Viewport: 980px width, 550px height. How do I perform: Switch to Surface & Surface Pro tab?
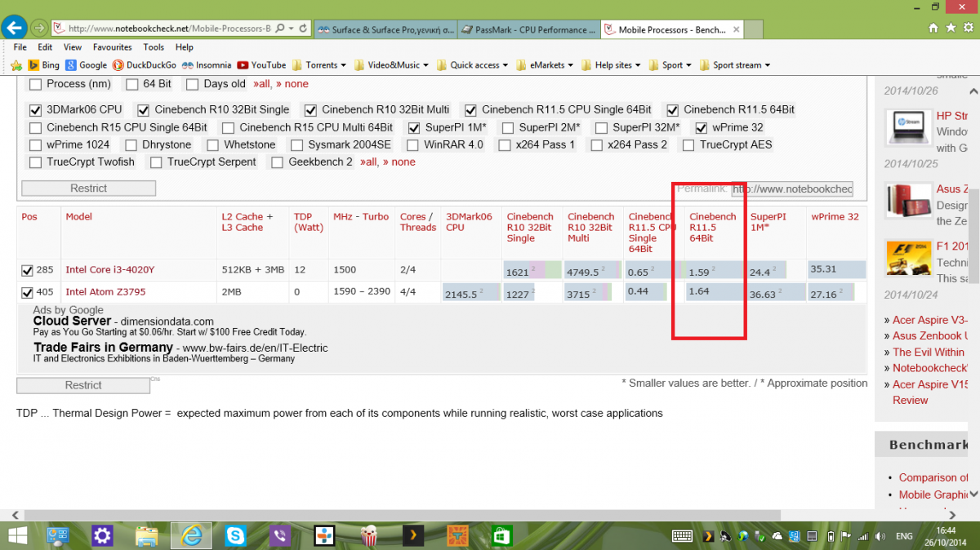click(x=385, y=29)
